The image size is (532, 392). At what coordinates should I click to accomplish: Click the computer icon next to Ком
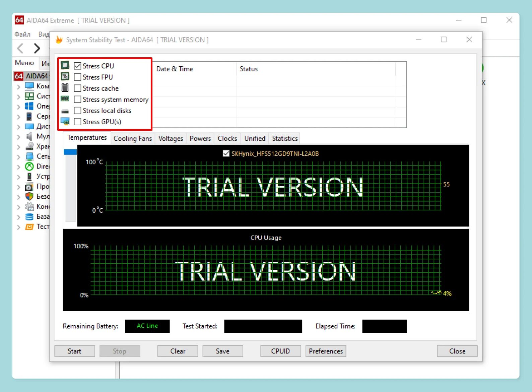pos(29,86)
